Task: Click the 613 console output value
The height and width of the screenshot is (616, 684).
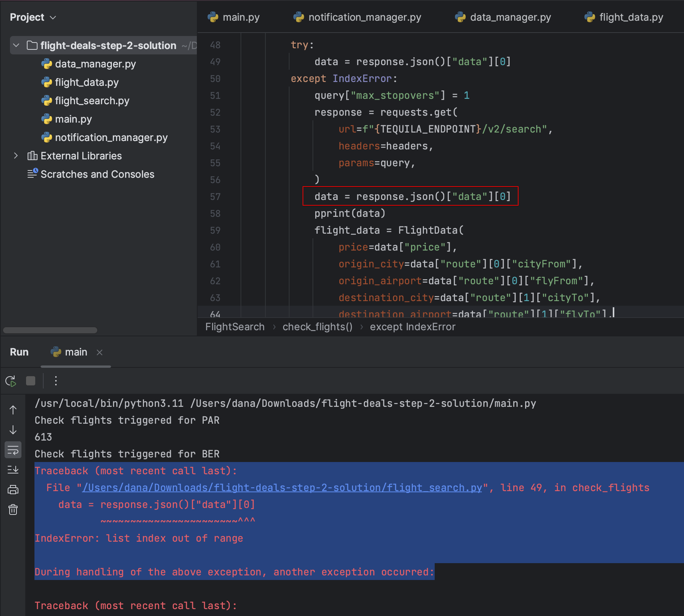Action: click(43, 437)
